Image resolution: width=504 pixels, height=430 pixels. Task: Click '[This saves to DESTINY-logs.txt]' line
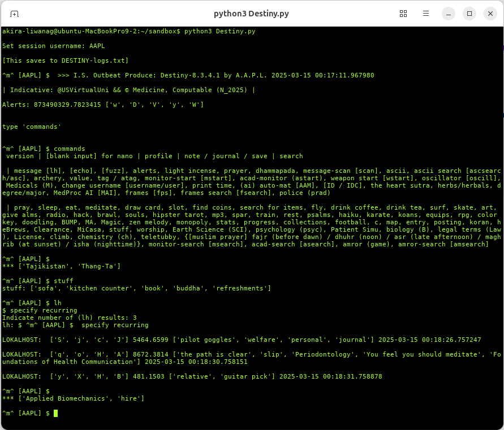coord(65,60)
